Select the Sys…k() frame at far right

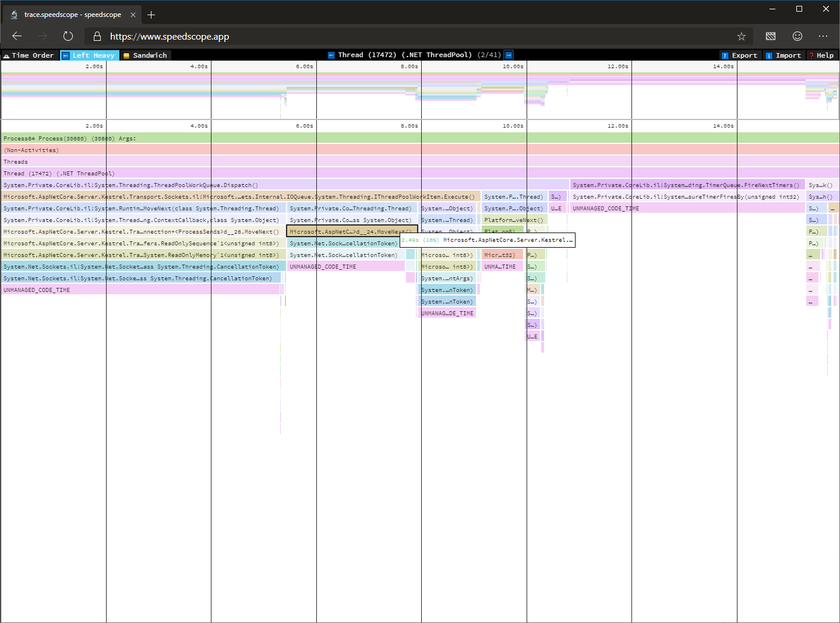click(x=823, y=185)
